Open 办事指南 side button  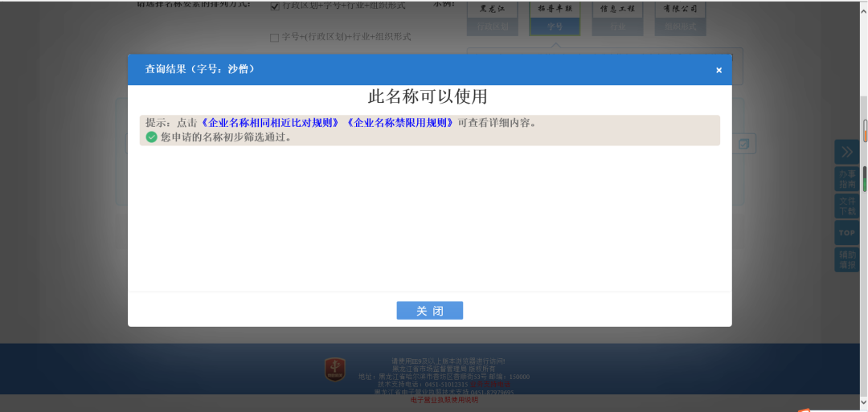[846, 178]
